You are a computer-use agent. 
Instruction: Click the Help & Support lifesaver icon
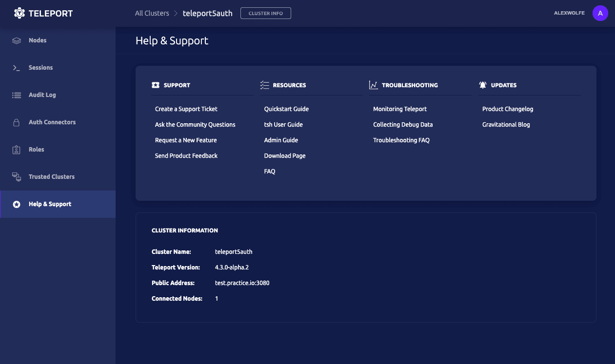[x=17, y=204]
